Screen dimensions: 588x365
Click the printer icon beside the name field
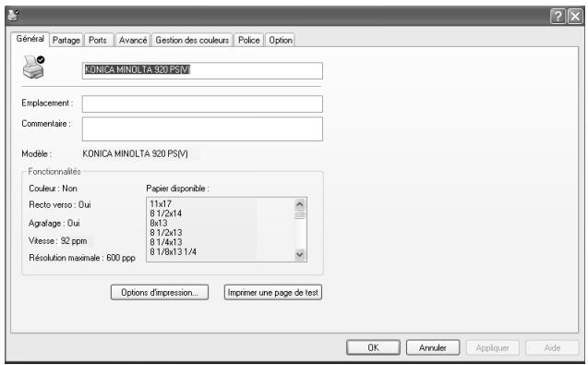pos(34,67)
